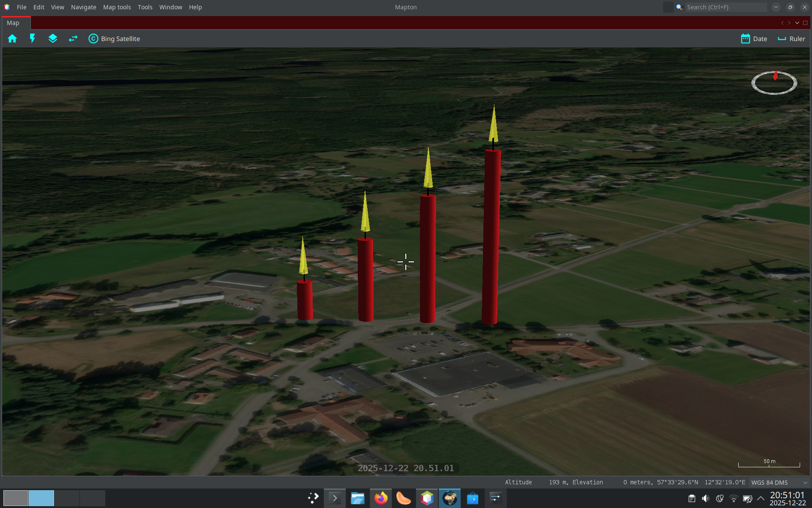The image size is (812, 508).
Task: Click the swap arrows icon
Action: tap(73, 39)
